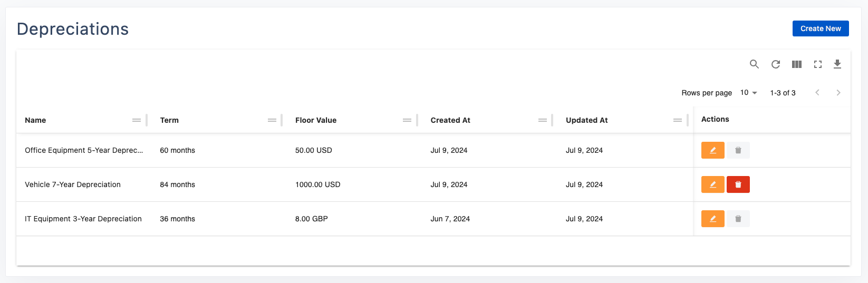Delete Vehicle 7-Year Depreciation
868x283 pixels.
(x=738, y=184)
